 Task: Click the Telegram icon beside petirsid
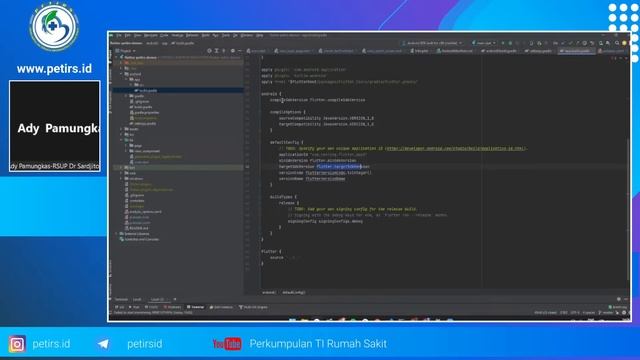pyautogui.click(x=103, y=344)
